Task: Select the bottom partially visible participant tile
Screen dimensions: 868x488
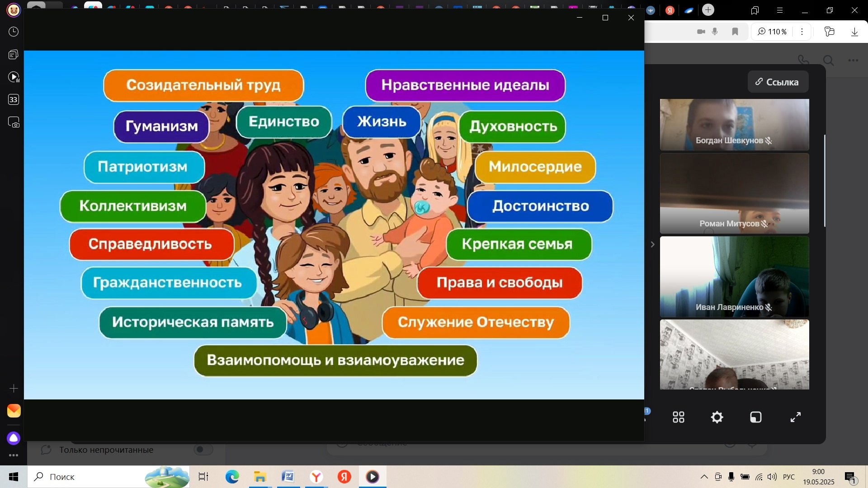Action: 734,354
